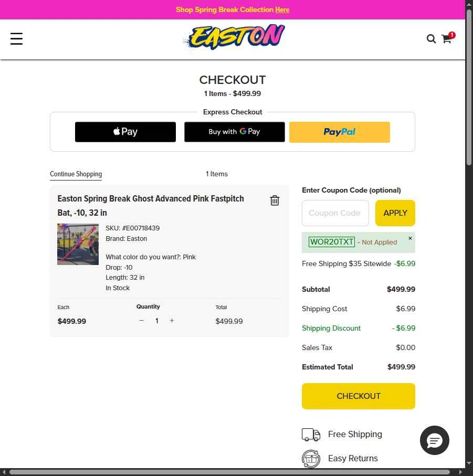Open the shopping cart icon
The height and width of the screenshot is (476, 473).
pyautogui.click(x=447, y=38)
